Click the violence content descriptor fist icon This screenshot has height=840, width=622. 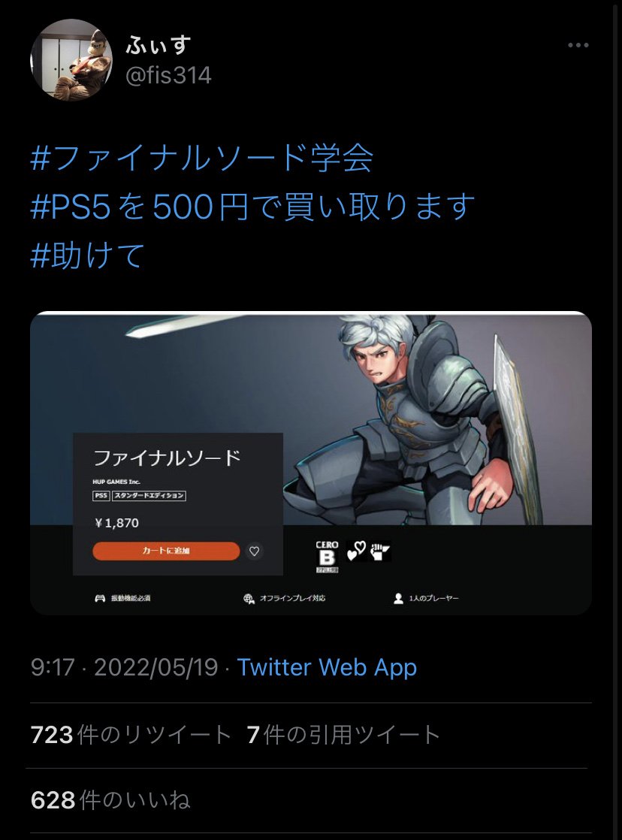pyautogui.click(x=380, y=551)
